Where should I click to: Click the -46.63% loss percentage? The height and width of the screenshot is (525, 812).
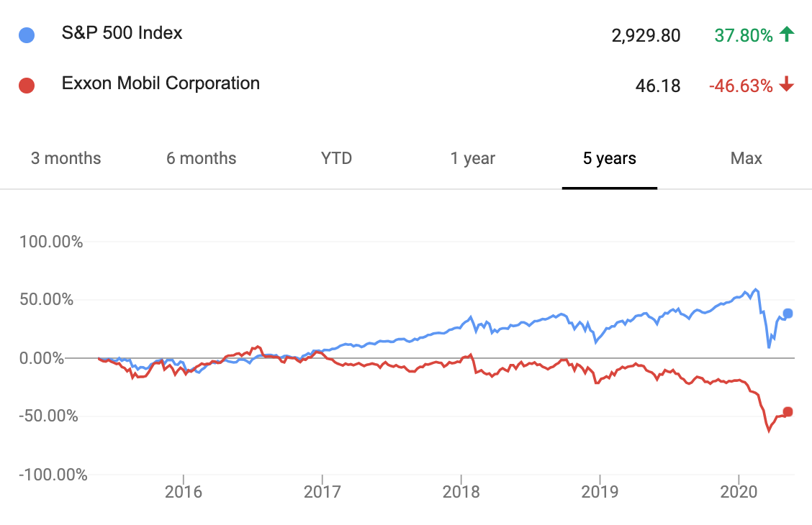click(741, 86)
